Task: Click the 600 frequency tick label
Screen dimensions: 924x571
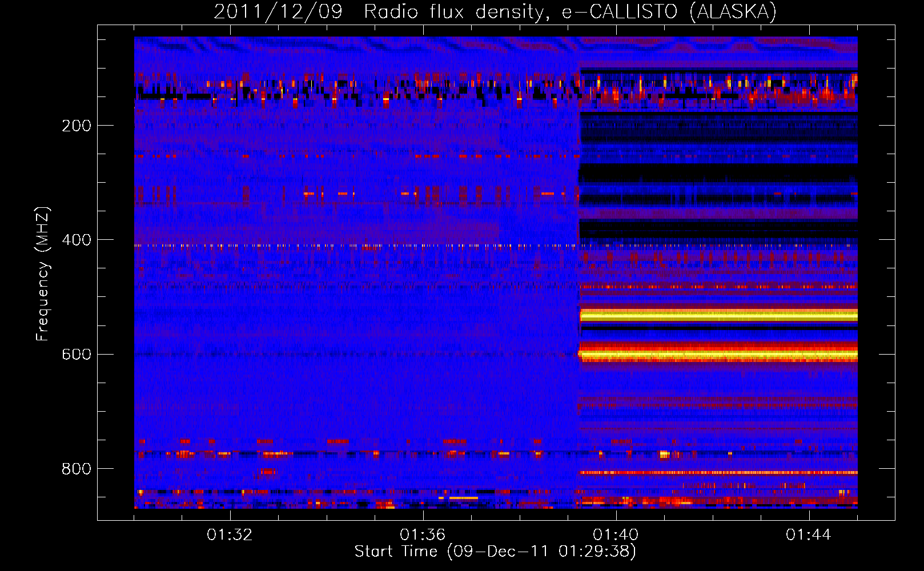Action: coord(77,354)
